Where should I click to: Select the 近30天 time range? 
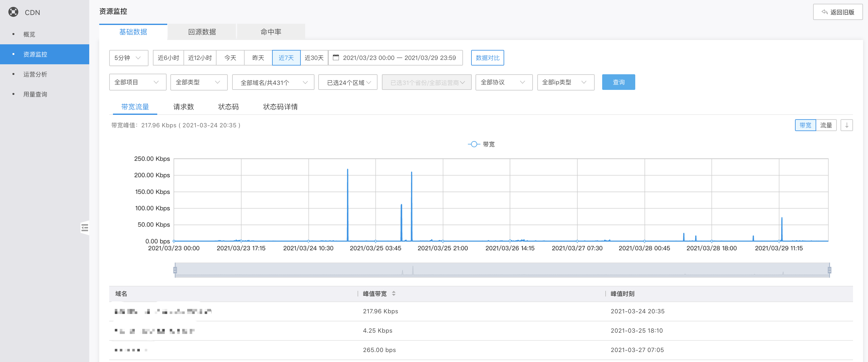(314, 58)
